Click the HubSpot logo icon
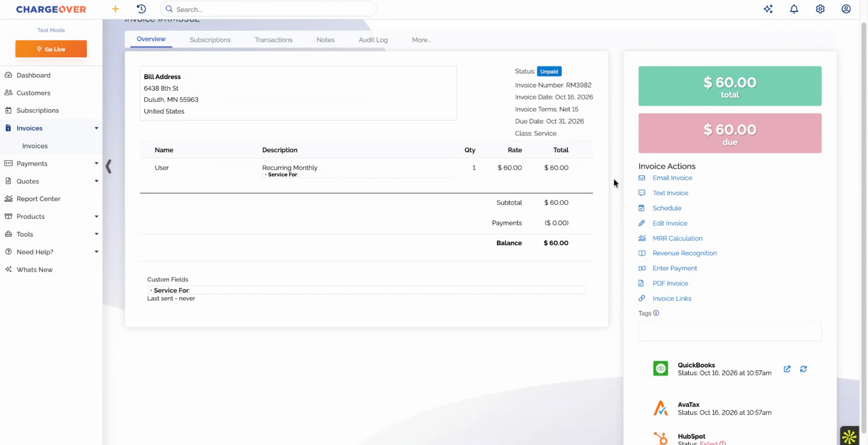This screenshot has height=445, width=868. tap(660, 438)
